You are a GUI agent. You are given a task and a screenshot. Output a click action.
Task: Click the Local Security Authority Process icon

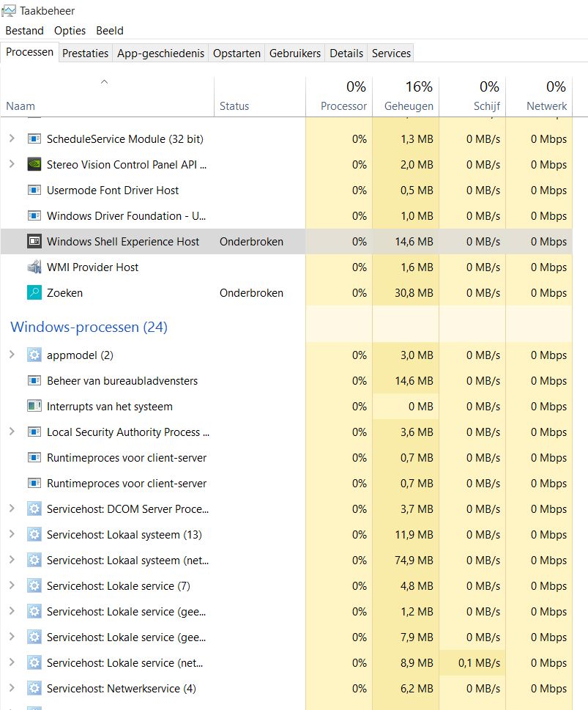point(34,432)
